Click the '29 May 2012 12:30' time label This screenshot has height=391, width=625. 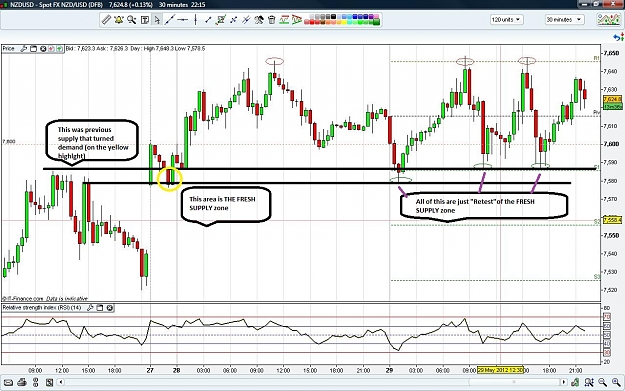(x=501, y=371)
